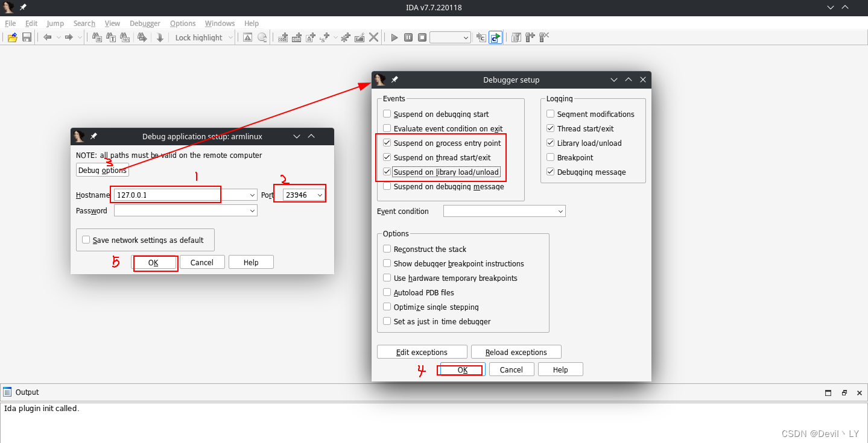Click OK in Debug application setup dialog
Screen dimensions: 868x443
click(153, 262)
